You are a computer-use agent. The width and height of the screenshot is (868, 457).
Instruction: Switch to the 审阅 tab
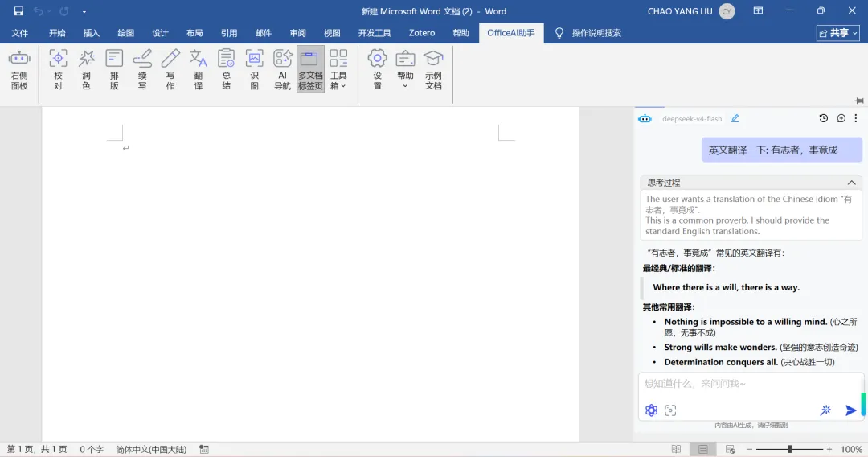(x=297, y=33)
